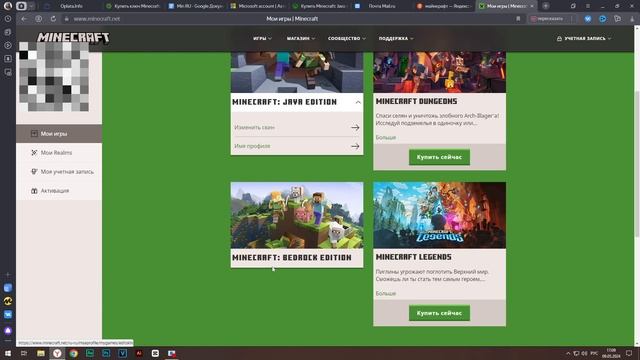This screenshot has height=360, width=640.
Task: Click the padlock icon in the address bar
Action: point(67,19)
